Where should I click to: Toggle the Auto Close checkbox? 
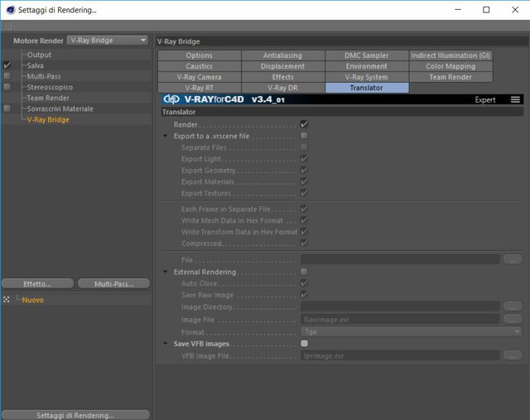pyautogui.click(x=304, y=282)
